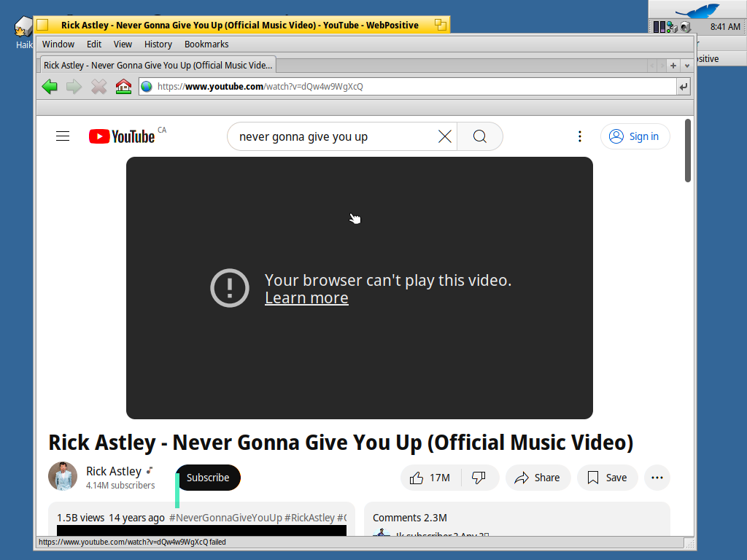Select the Rick Astley video tab
Screen dimensions: 747x560
(x=158, y=65)
